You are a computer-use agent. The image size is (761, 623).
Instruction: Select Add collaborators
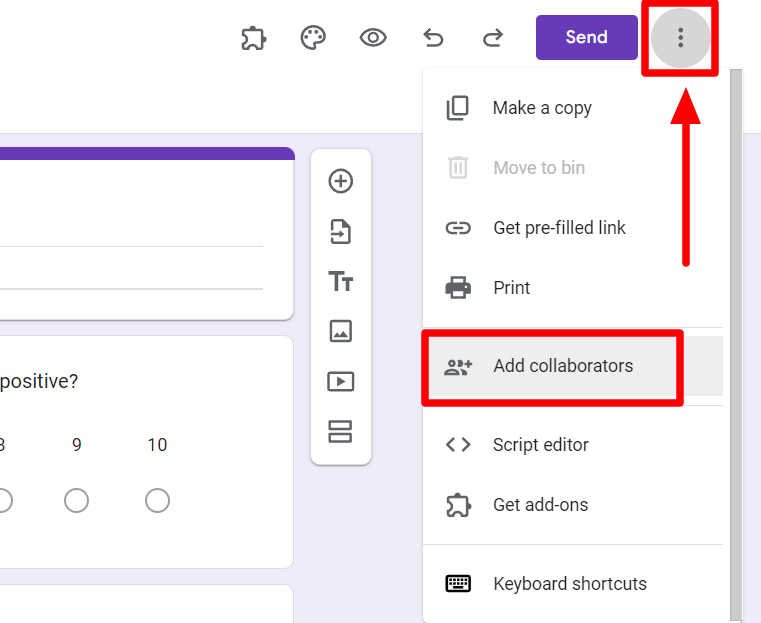coord(573,366)
